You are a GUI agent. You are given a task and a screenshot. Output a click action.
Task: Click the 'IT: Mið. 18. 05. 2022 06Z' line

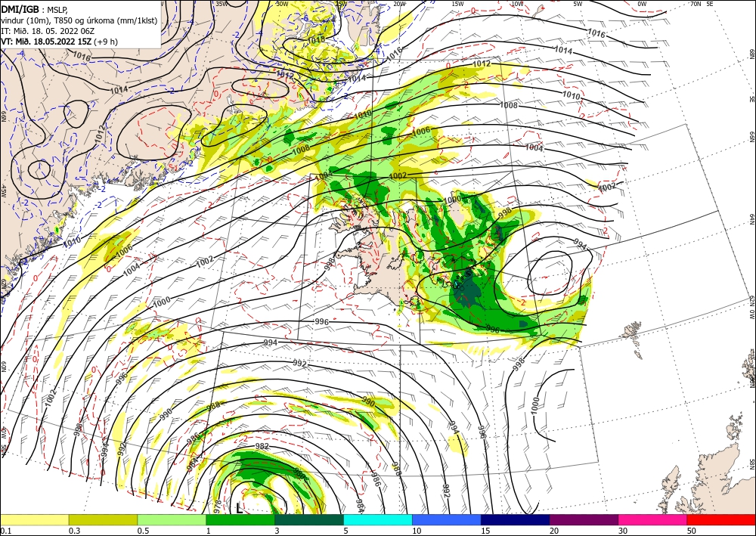48,31
